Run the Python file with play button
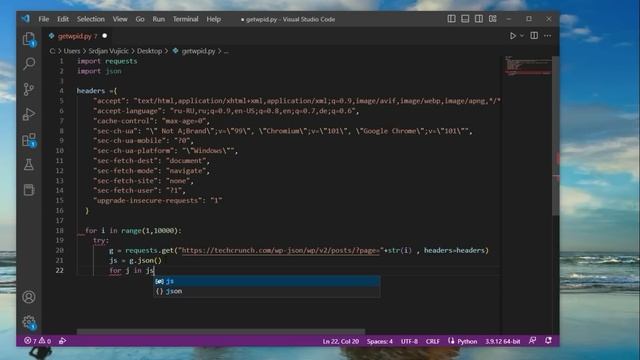The width and height of the screenshot is (640, 360). tap(513, 36)
